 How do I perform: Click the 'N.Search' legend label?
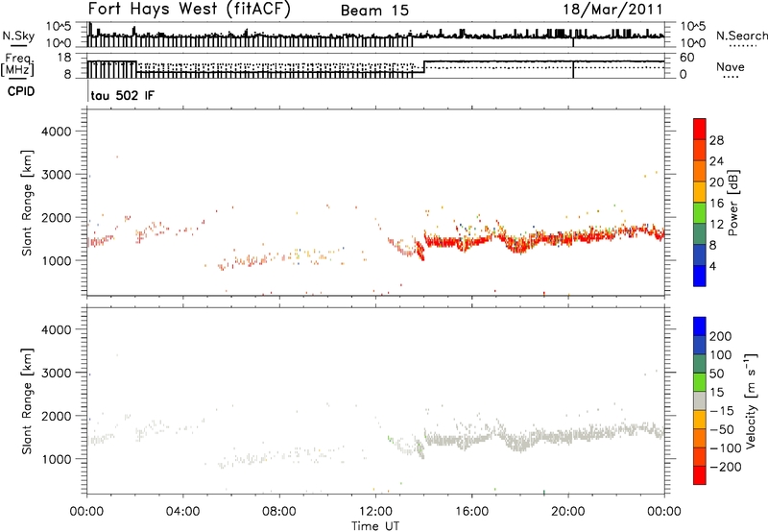pyautogui.click(x=742, y=36)
